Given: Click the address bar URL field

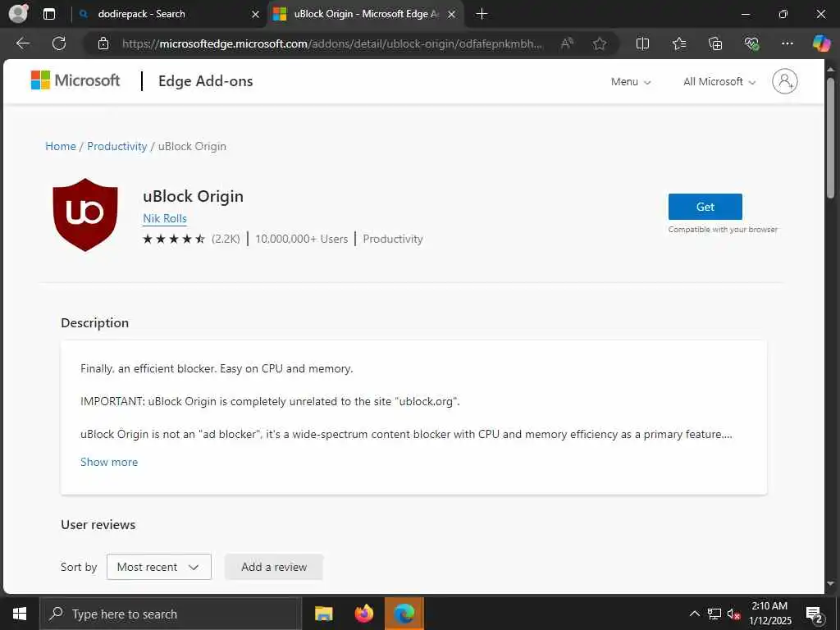Looking at the screenshot, I should (x=332, y=43).
